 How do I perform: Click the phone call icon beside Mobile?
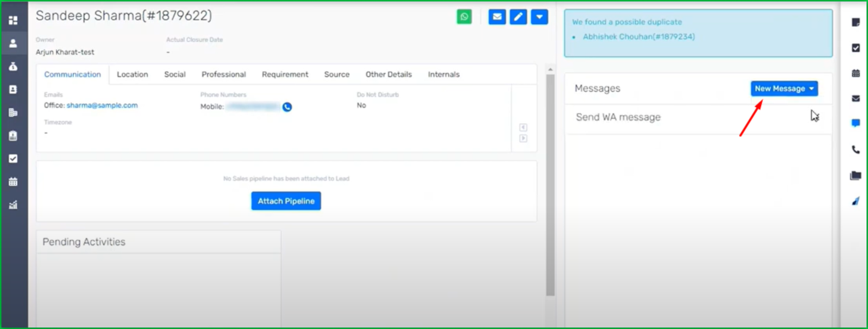point(287,107)
